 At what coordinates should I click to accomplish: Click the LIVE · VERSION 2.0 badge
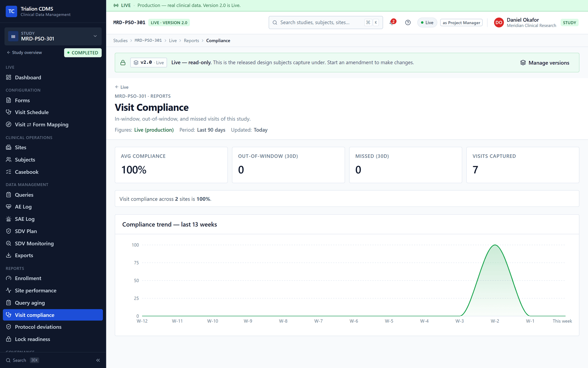pos(169,23)
